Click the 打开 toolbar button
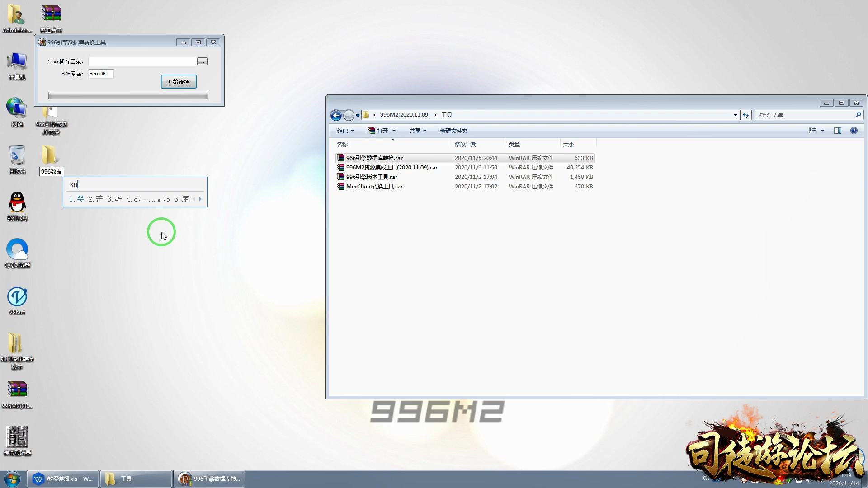 (x=378, y=131)
